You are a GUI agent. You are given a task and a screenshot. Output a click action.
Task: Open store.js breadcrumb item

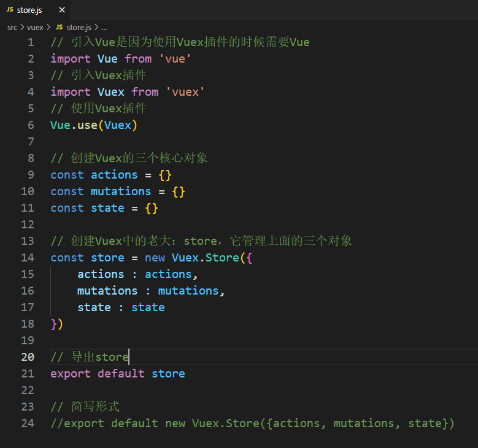click(x=79, y=28)
